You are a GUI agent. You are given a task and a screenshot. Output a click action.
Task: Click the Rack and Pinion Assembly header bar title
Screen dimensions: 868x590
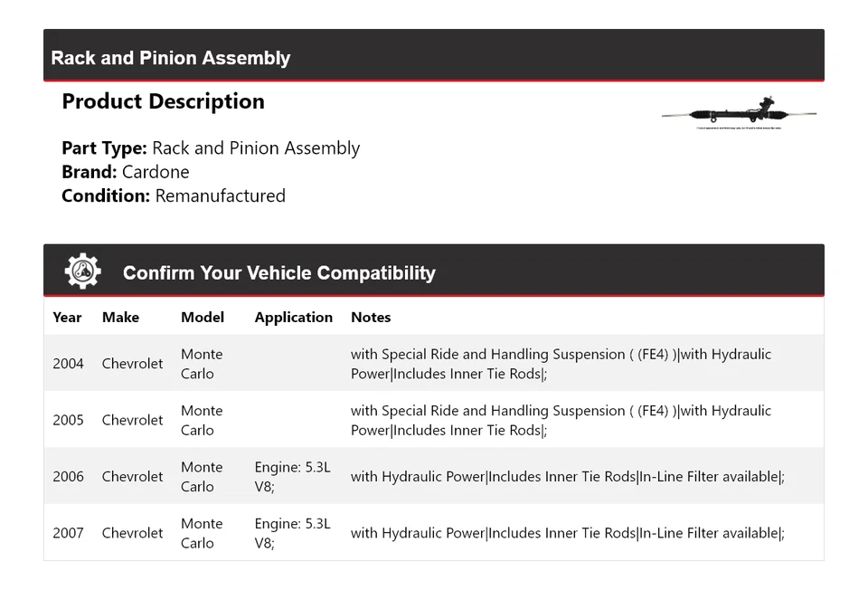[x=171, y=58]
